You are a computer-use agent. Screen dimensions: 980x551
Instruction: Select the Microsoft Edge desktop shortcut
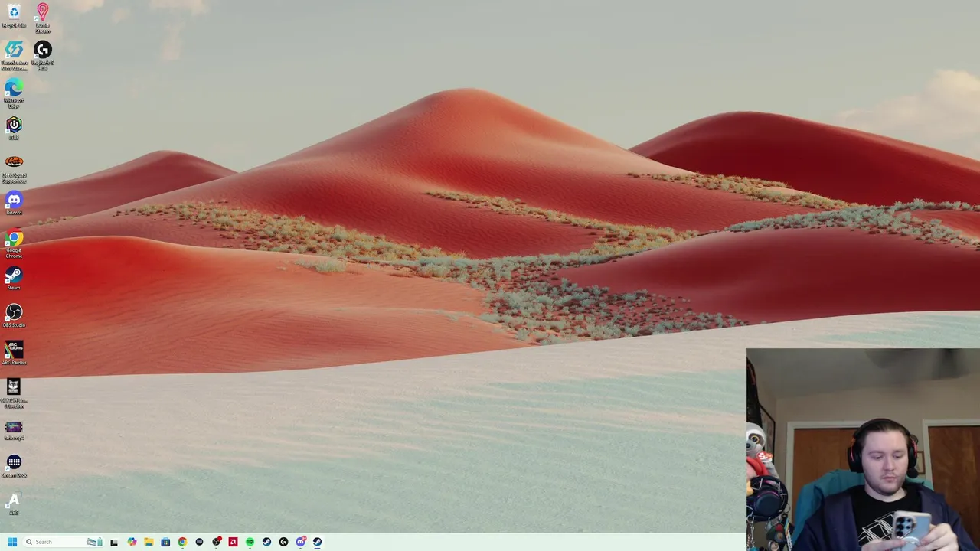[x=14, y=93]
